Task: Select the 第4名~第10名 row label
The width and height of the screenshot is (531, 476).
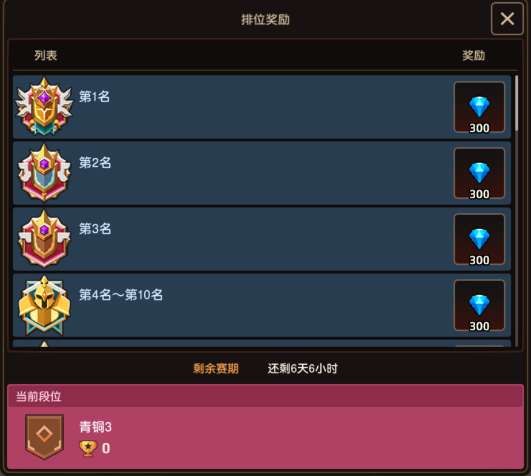Action: click(121, 295)
